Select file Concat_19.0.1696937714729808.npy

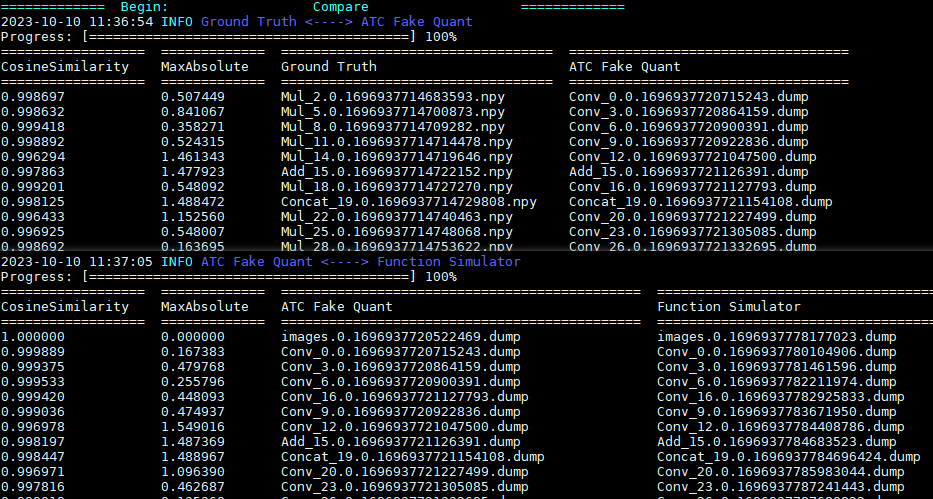tap(409, 202)
